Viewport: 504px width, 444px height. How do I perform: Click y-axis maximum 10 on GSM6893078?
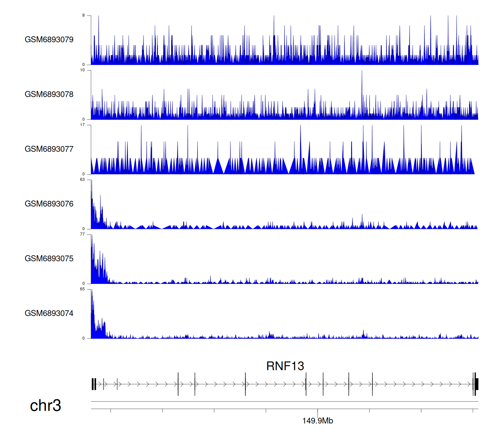[82, 70]
